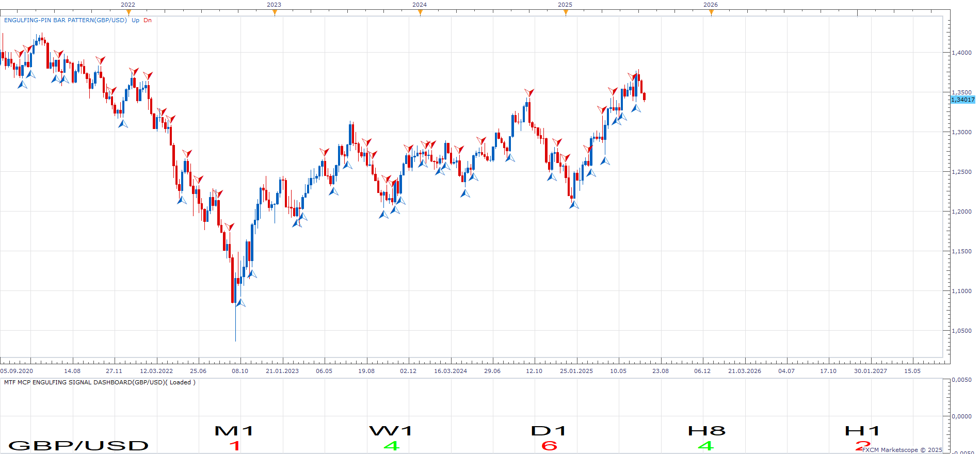The height and width of the screenshot is (454, 980).
Task: Click the 05.09.2020 date on time axis
Action: click(x=17, y=371)
